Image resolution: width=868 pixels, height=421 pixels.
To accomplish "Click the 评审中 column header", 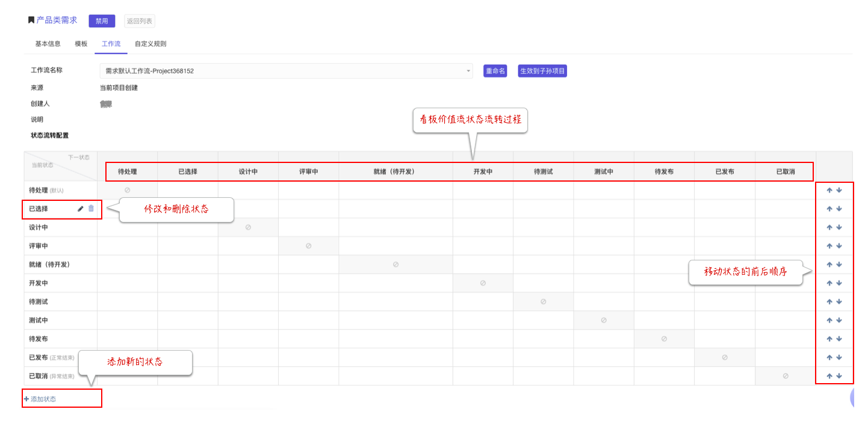I will point(308,171).
